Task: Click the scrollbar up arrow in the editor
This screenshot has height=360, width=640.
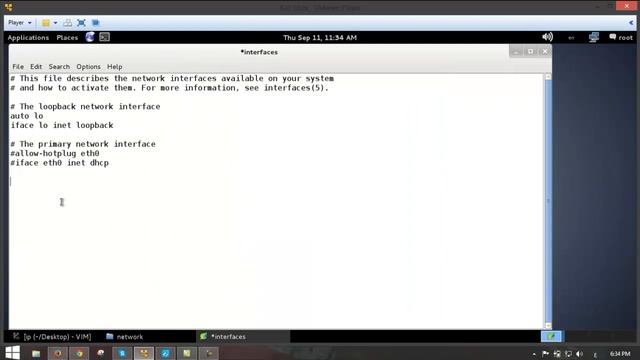Action: 548,77
